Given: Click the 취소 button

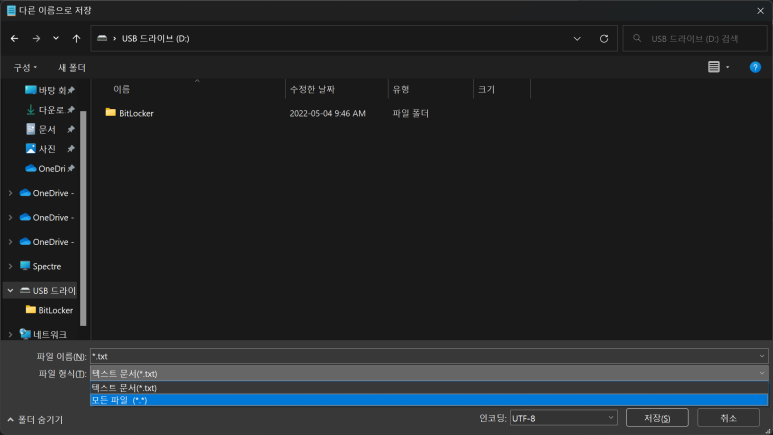Looking at the screenshot, I should click(728, 418).
